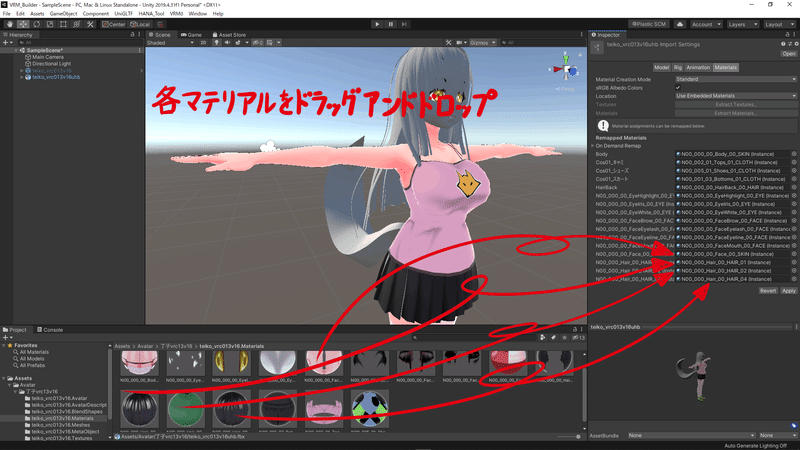Click Open button in Import Settings
The image size is (800, 450).
pyautogui.click(x=789, y=54)
